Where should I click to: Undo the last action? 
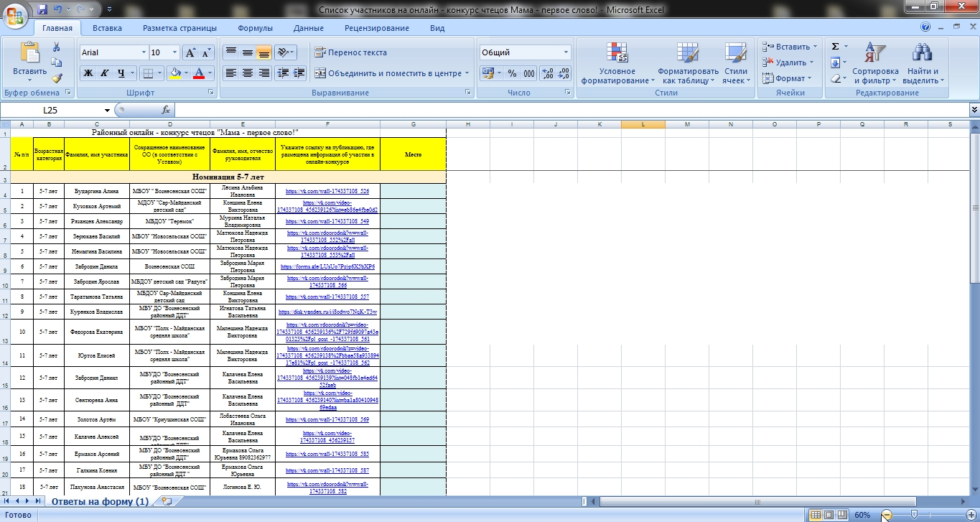(x=59, y=9)
